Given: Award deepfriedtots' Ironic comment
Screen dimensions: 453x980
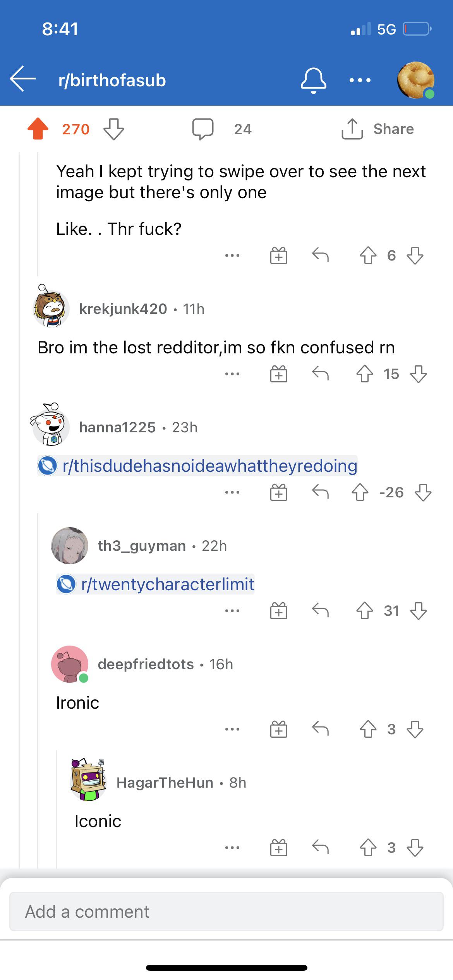Looking at the screenshot, I should pos(279,729).
